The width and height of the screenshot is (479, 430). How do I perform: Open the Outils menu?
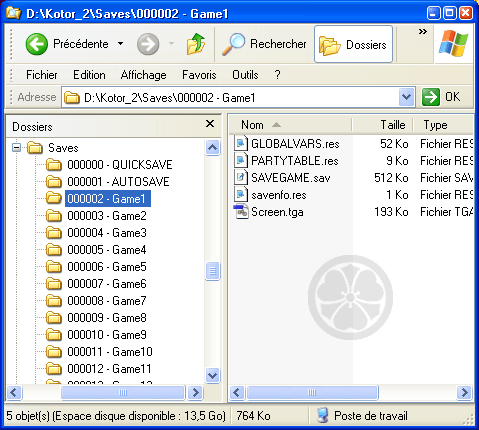click(x=245, y=75)
